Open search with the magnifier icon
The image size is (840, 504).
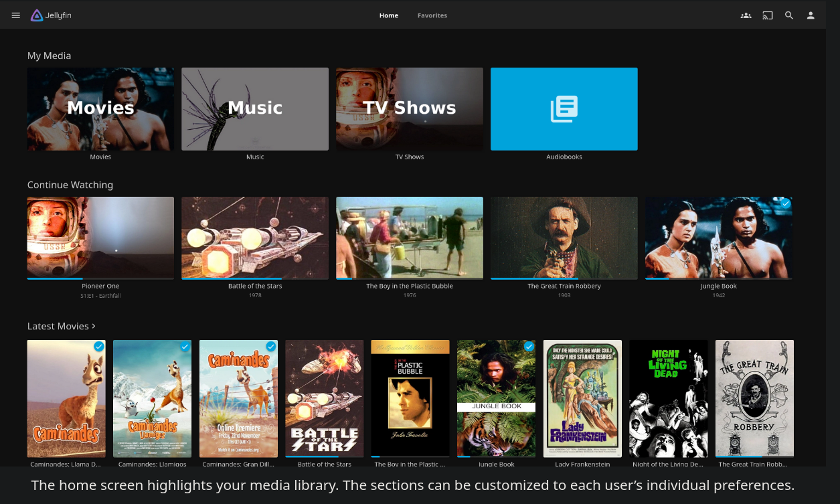click(x=789, y=15)
